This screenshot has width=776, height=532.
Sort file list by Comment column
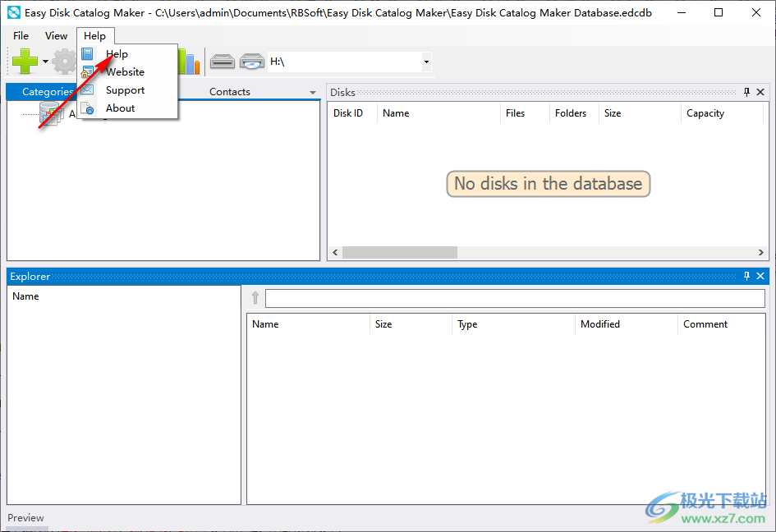pyautogui.click(x=722, y=324)
